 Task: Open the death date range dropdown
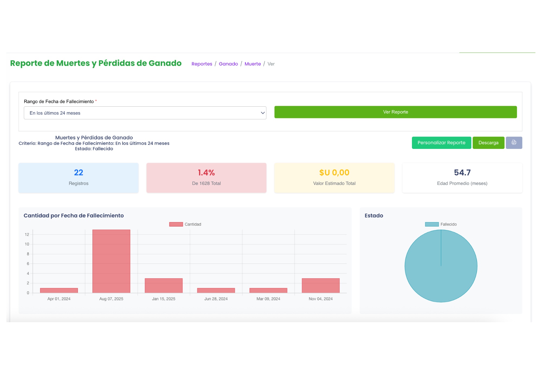pos(145,113)
